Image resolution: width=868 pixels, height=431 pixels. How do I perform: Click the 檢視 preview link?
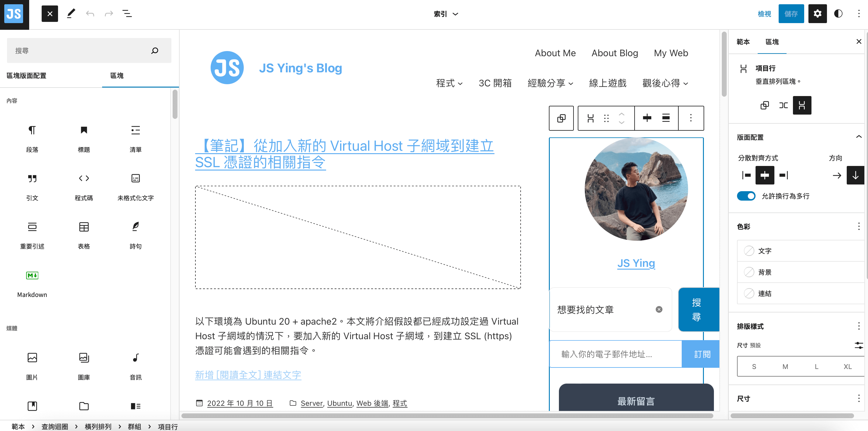coord(764,14)
